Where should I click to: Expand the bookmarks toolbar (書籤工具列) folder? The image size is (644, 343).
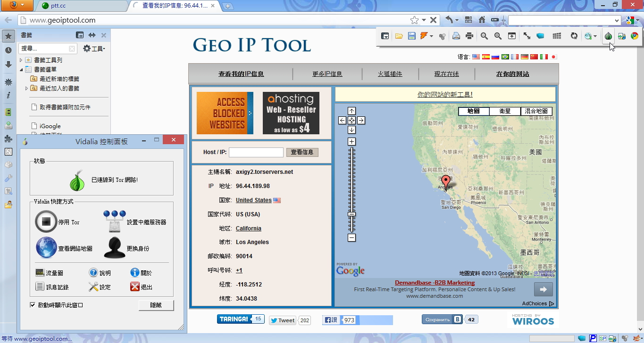tap(21, 60)
